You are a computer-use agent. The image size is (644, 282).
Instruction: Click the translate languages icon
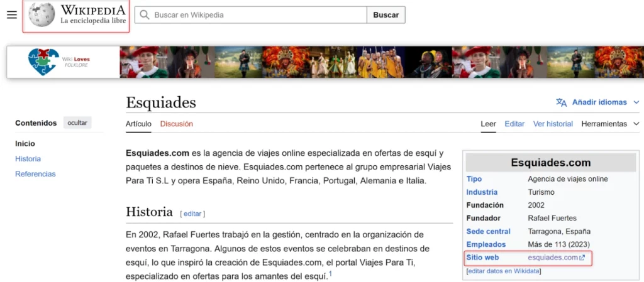(561, 102)
